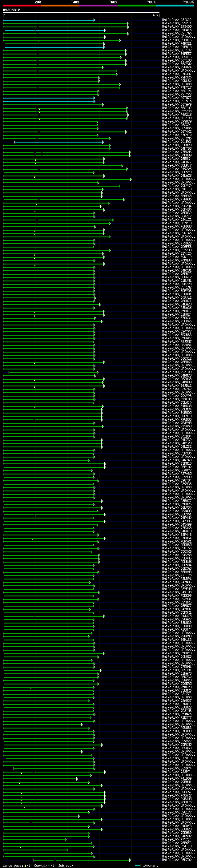Click the white query sequence bar

81,12
